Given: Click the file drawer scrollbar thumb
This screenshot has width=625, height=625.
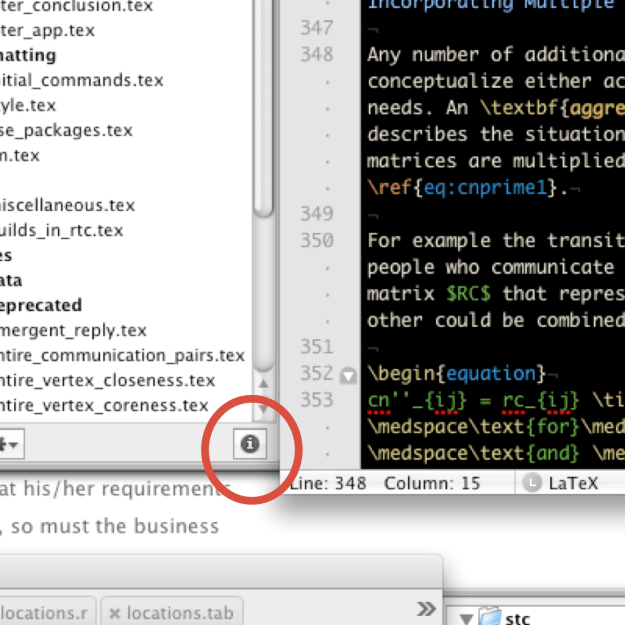Looking at the screenshot, I should (x=263, y=108).
